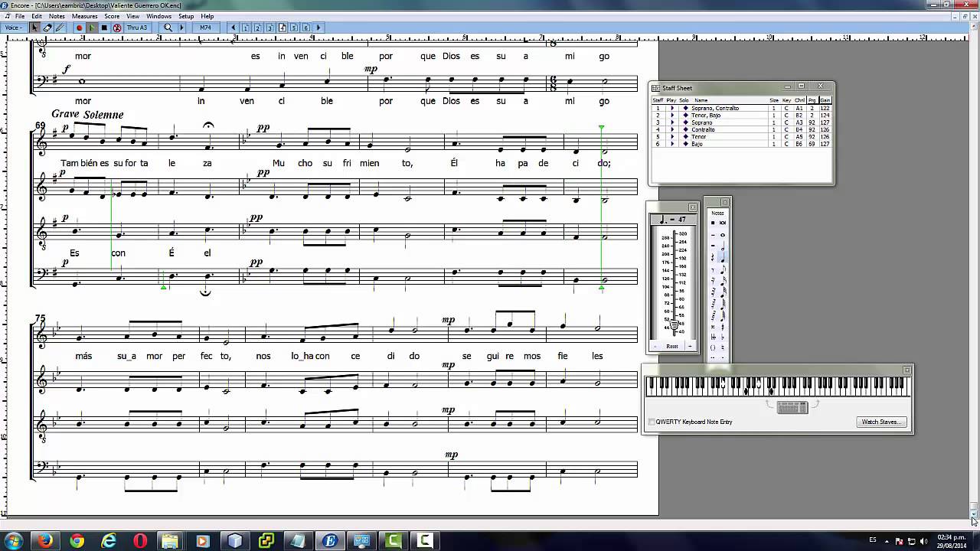Open the Voice selector dropdown
Viewport: 980px width, 551px height.
(x=13, y=28)
